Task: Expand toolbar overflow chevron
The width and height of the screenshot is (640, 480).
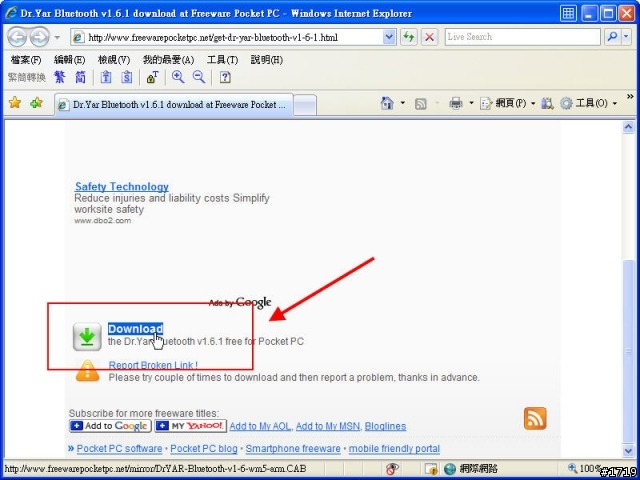Action: pos(630,97)
